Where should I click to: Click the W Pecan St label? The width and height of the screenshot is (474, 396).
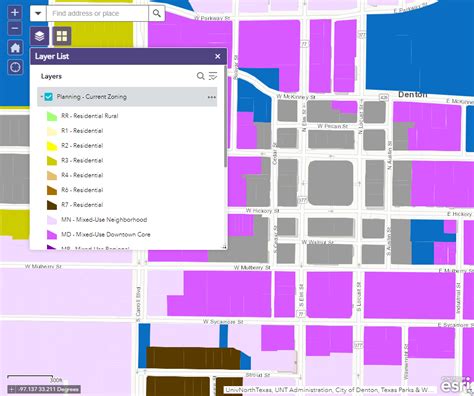click(332, 126)
